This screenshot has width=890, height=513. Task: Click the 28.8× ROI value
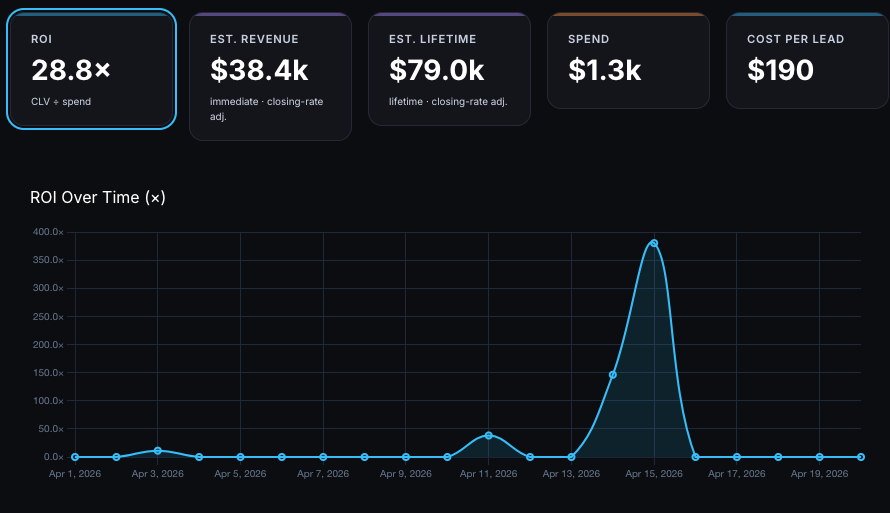pos(71,70)
